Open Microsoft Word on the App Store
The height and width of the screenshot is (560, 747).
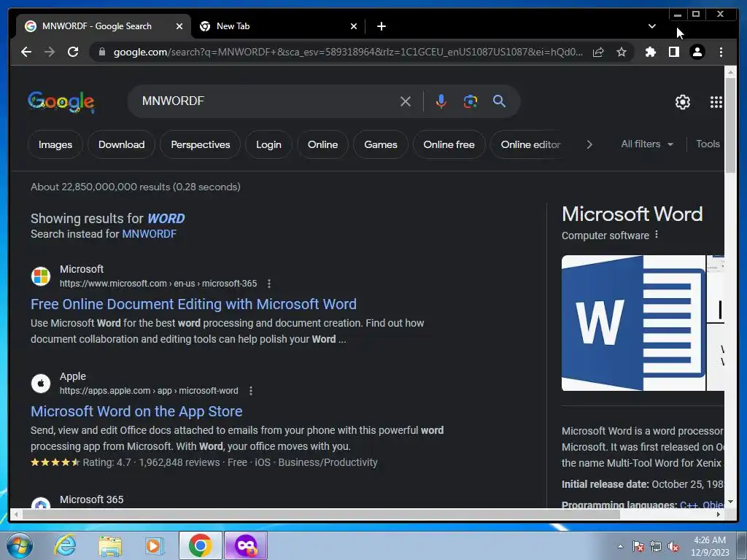[136, 411]
